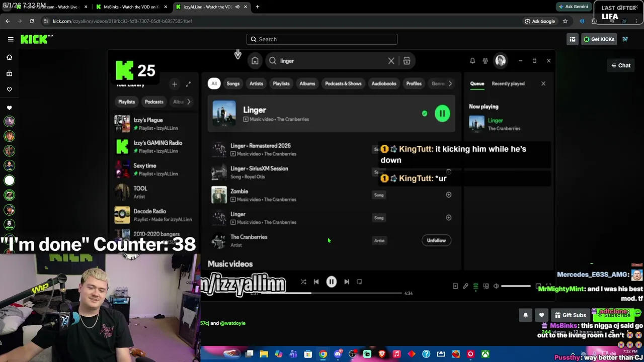The image size is (644, 362).
Task: Expand more filter chips with right chevron
Action: point(450,83)
